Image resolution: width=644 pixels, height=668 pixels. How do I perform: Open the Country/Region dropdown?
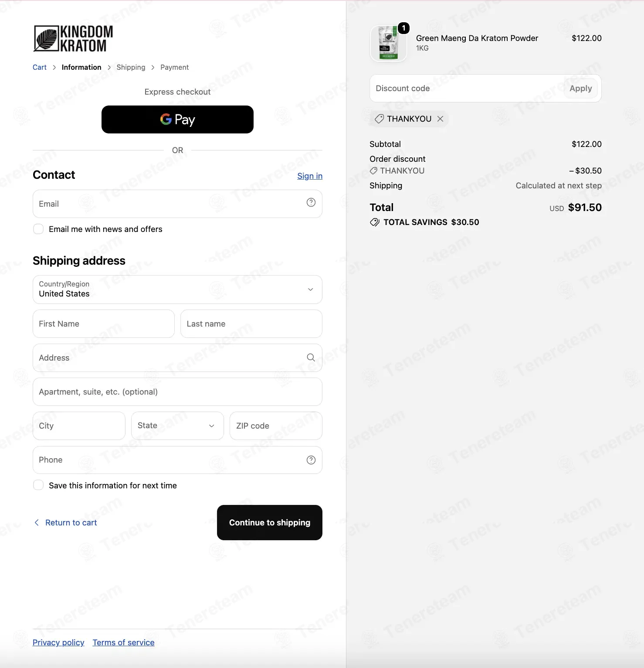177,290
